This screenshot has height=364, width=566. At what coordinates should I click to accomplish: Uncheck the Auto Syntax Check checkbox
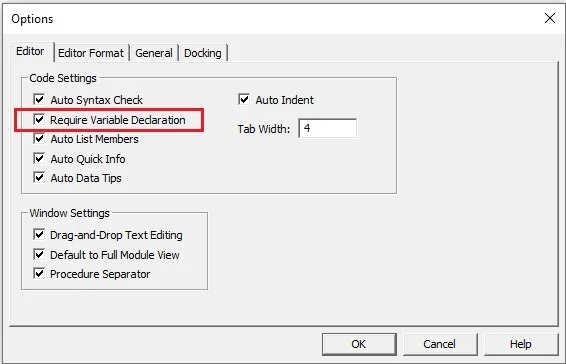click(39, 99)
